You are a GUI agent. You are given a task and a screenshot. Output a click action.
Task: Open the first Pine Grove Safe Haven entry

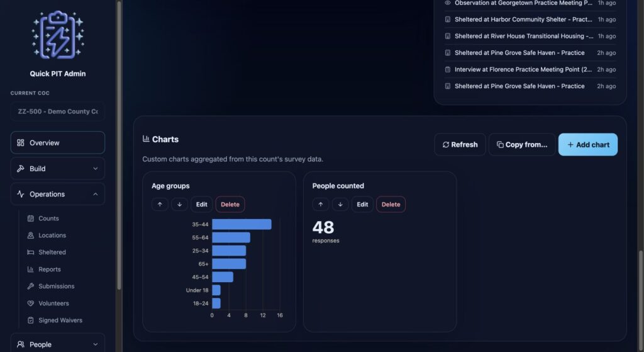coord(530,53)
